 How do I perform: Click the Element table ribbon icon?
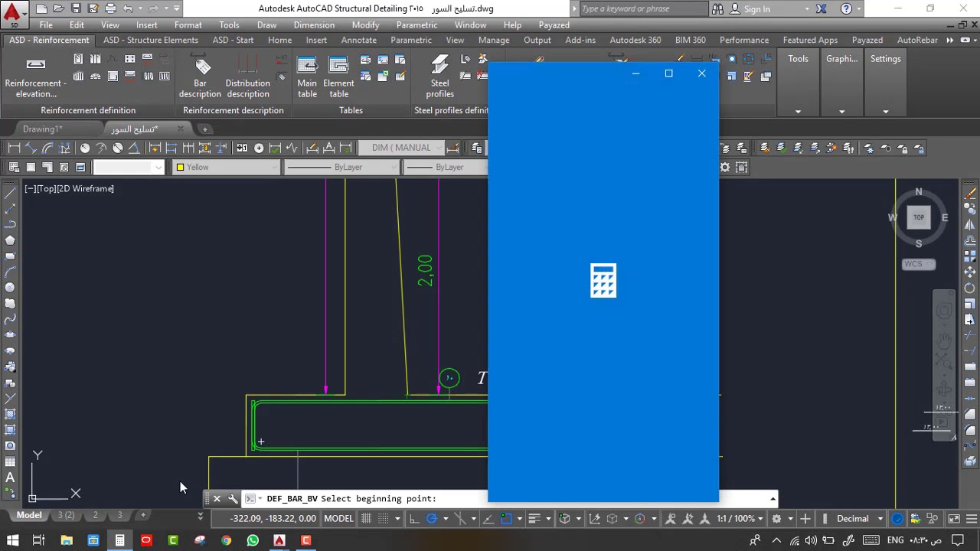click(x=338, y=77)
